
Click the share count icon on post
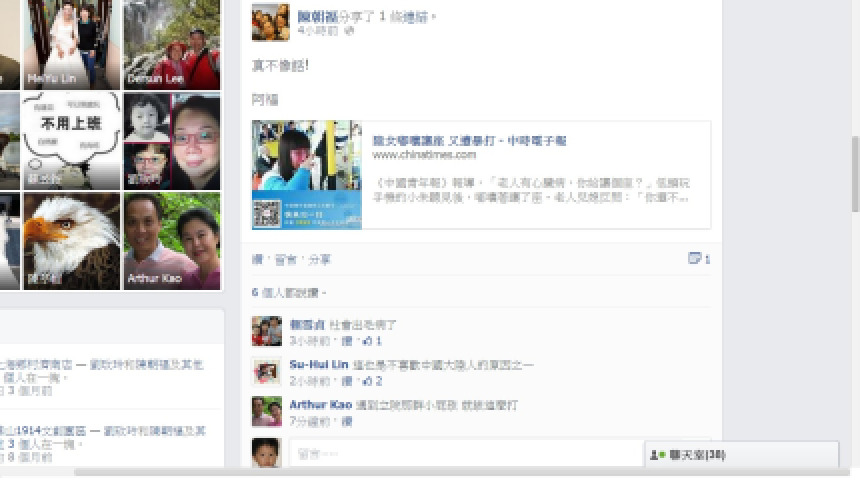[699, 258]
